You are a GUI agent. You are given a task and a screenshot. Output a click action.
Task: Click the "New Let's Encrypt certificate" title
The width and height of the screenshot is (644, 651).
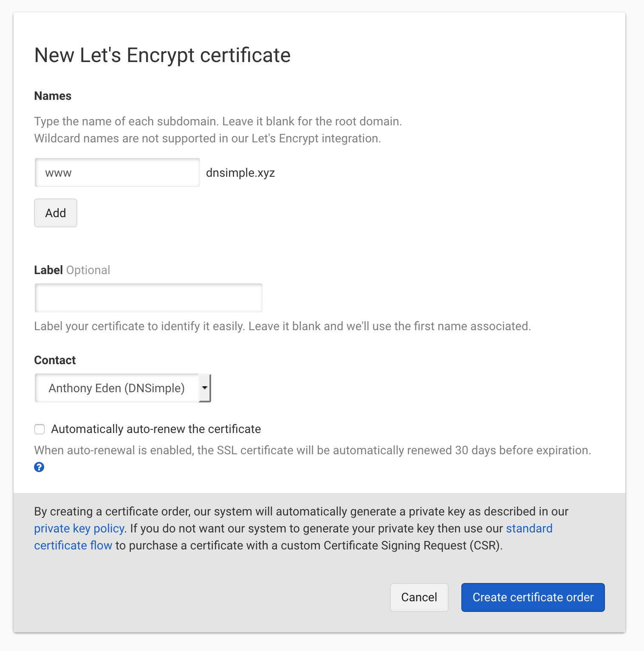tap(162, 55)
